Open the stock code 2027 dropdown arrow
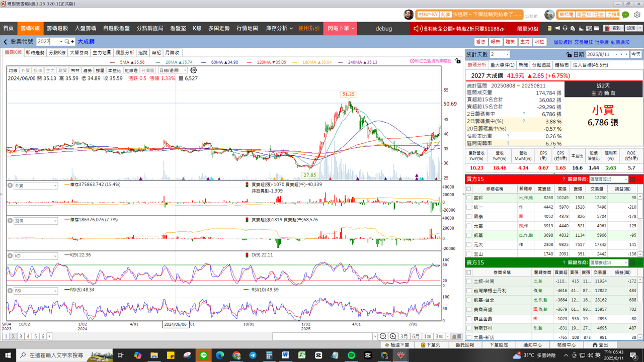 61,42
